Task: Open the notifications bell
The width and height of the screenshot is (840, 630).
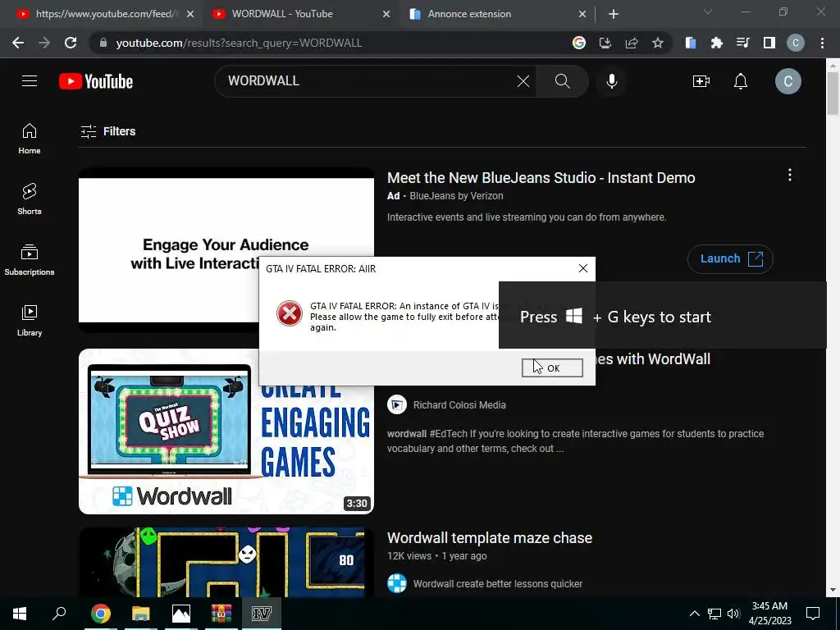Action: point(741,81)
